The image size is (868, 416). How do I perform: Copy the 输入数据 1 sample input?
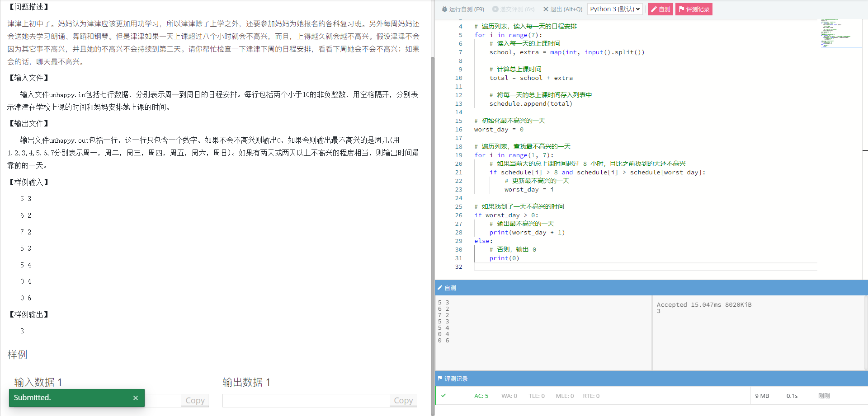pyautogui.click(x=195, y=400)
